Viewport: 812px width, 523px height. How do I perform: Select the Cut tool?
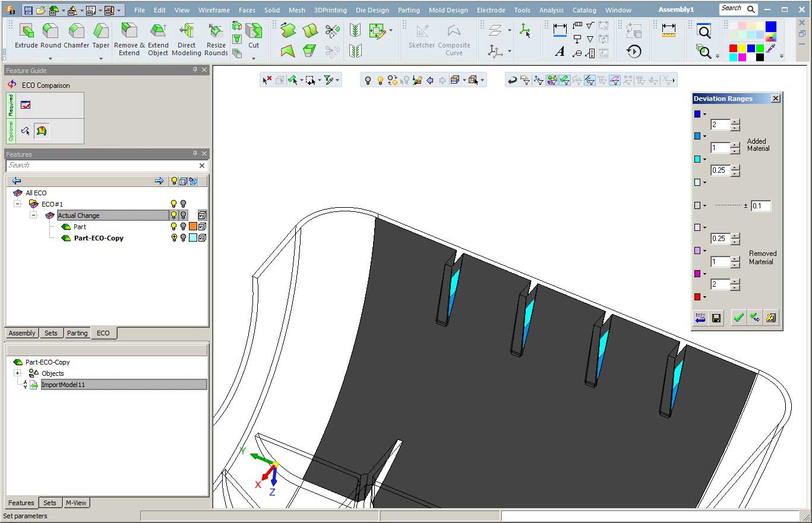pos(254,37)
